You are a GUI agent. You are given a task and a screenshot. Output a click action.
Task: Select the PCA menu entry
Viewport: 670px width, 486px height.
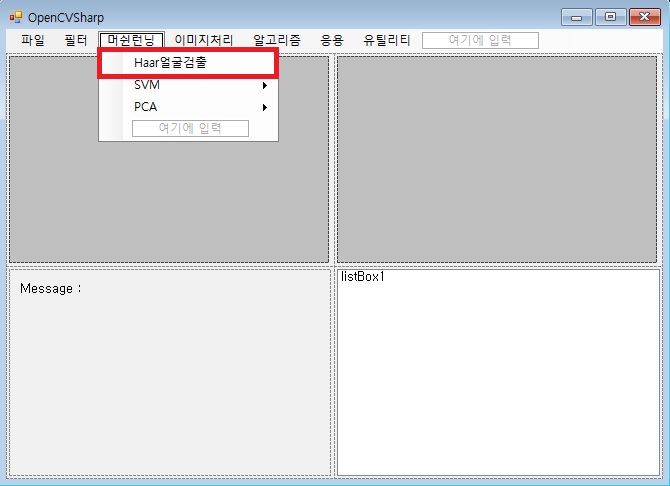[188, 107]
